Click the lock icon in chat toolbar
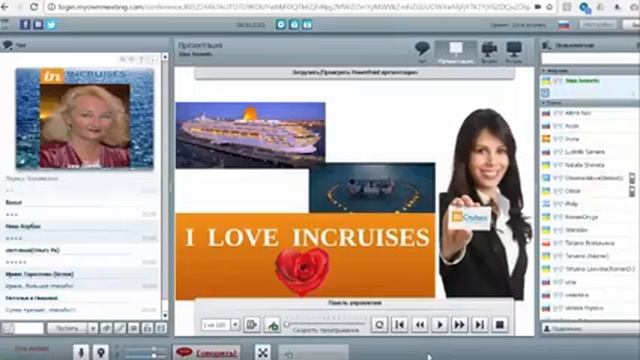This screenshot has height=360, width=640. click(147, 328)
